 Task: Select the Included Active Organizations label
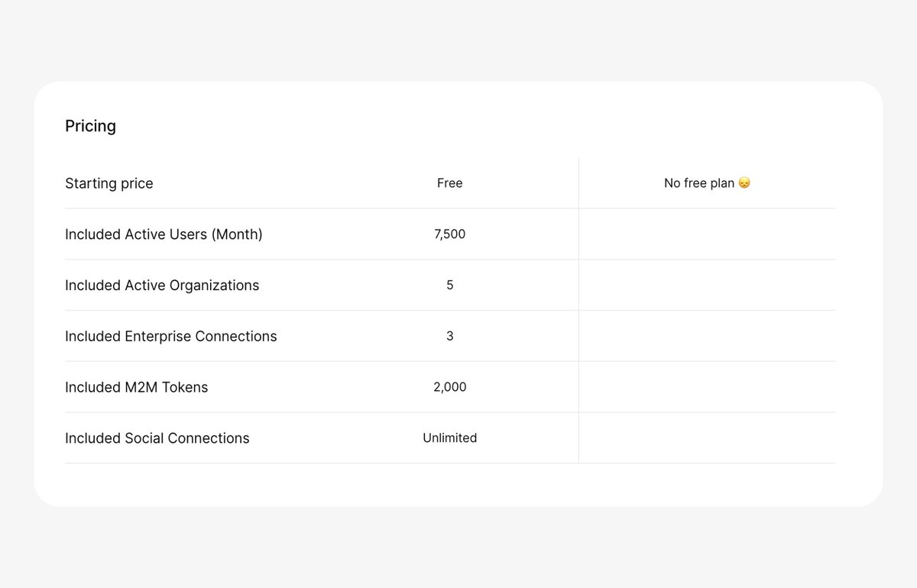point(161,285)
